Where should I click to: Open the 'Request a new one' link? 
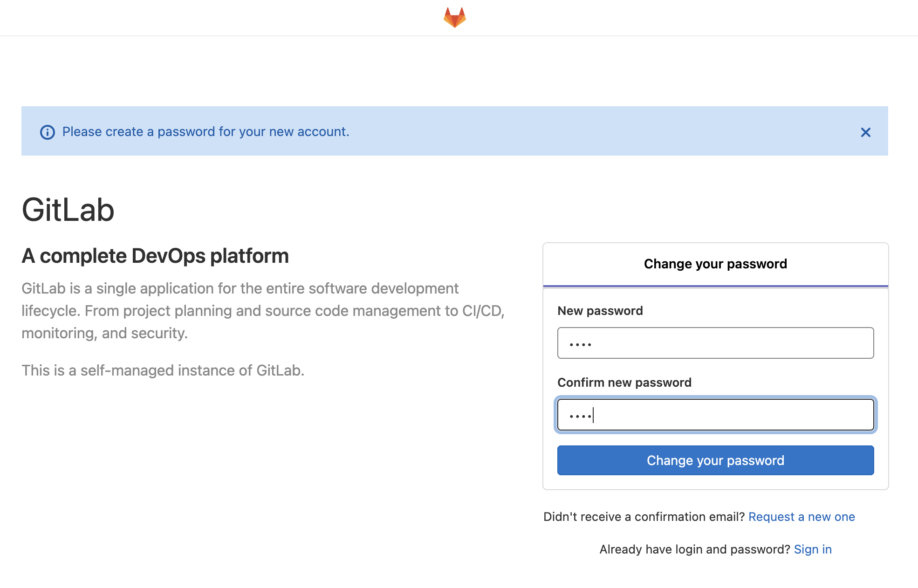pyautogui.click(x=802, y=517)
